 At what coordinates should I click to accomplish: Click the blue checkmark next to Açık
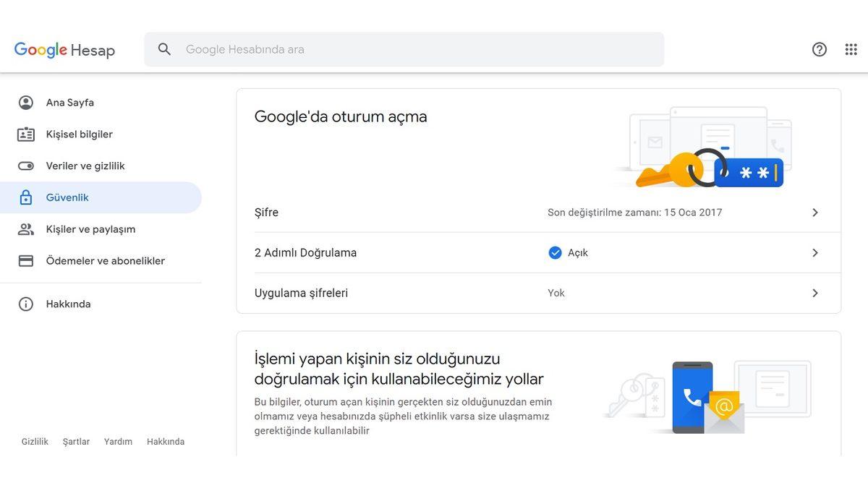555,252
